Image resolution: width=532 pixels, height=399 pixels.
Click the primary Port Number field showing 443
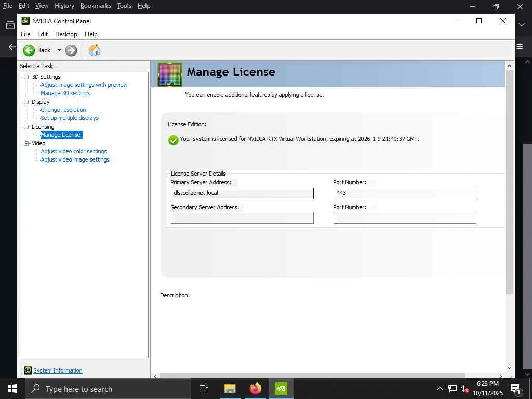point(405,193)
